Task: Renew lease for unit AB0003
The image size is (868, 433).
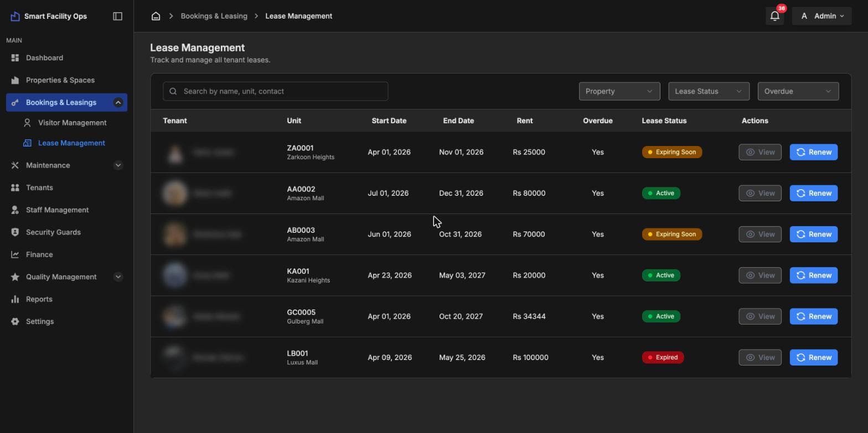Action: (813, 234)
